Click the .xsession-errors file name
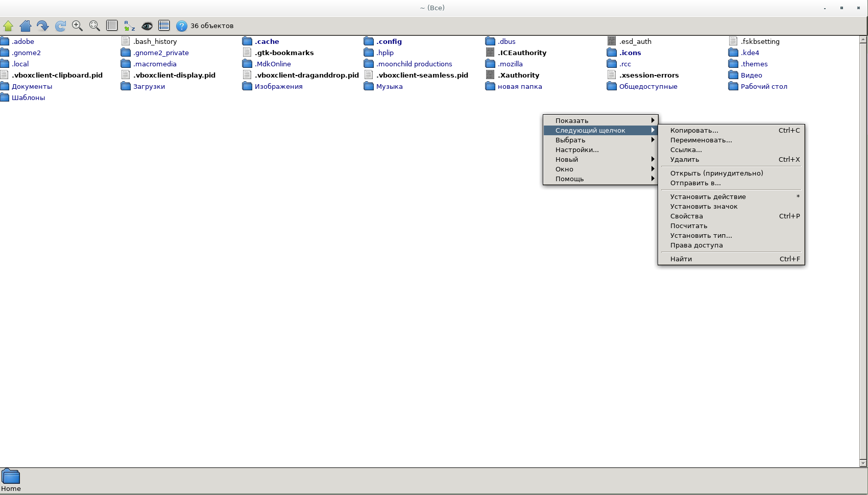The image size is (868, 495). click(x=649, y=76)
